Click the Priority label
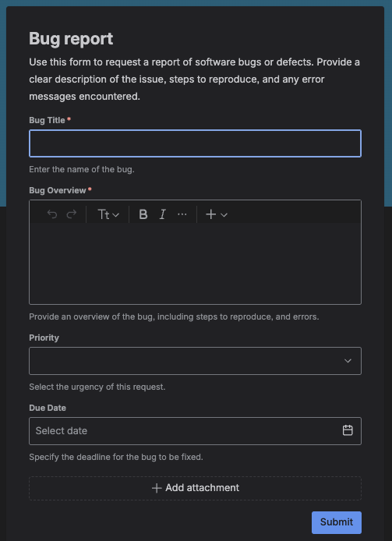This screenshot has width=392, height=541. tap(44, 338)
